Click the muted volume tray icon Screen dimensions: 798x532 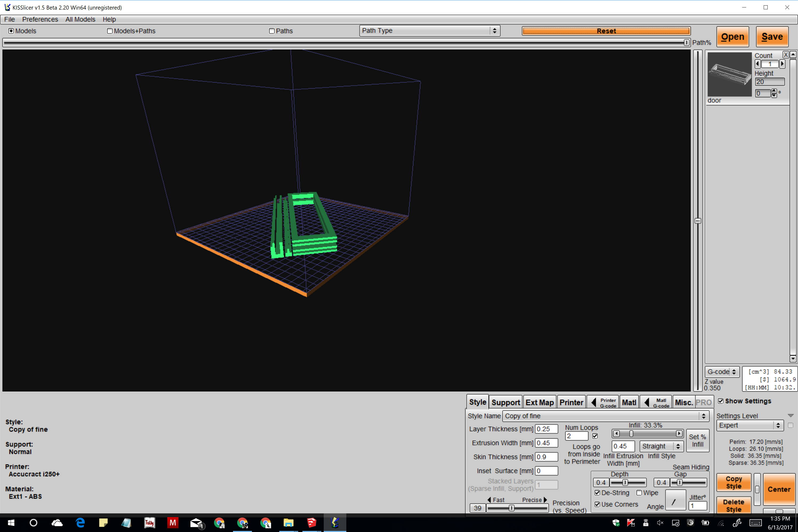pos(660,523)
